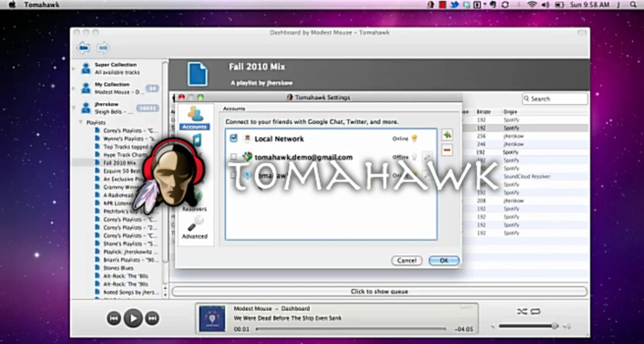Confirm settings with the OK button

click(444, 261)
